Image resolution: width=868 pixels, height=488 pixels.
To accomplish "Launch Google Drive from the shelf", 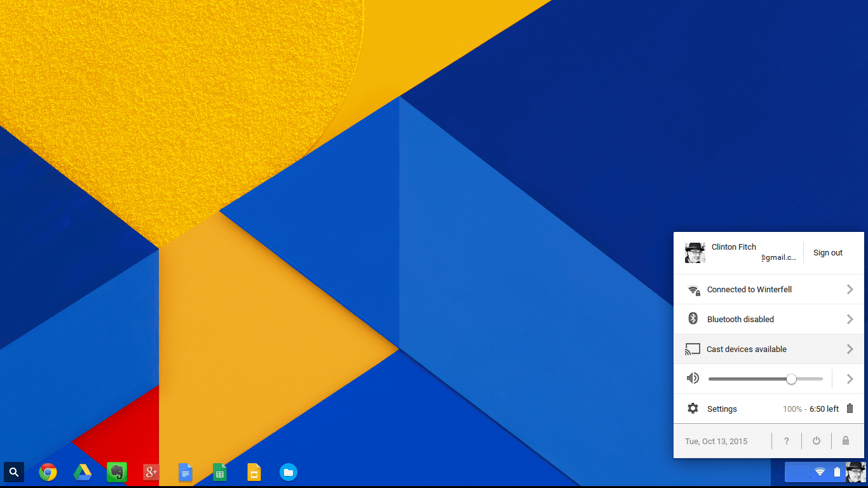I will (83, 472).
